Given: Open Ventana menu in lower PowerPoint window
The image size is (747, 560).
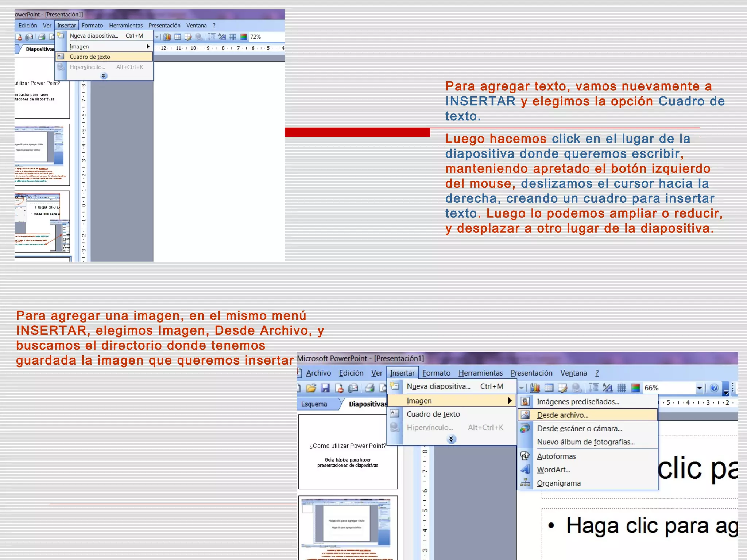Looking at the screenshot, I should [574, 373].
